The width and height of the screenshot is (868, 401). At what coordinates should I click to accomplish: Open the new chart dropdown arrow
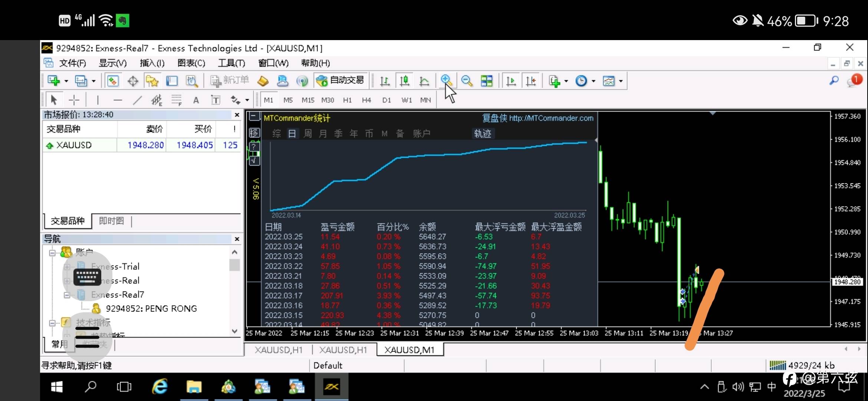[x=66, y=81]
